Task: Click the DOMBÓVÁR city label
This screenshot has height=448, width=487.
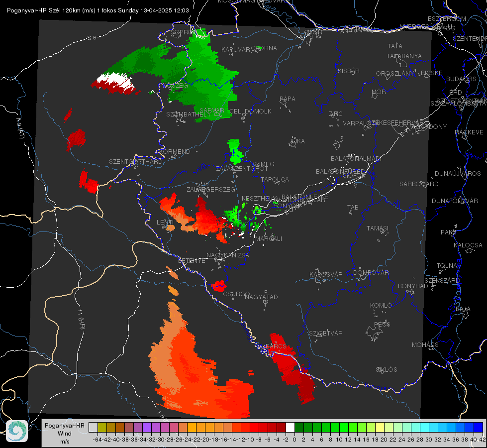Action: pyautogui.click(x=371, y=273)
